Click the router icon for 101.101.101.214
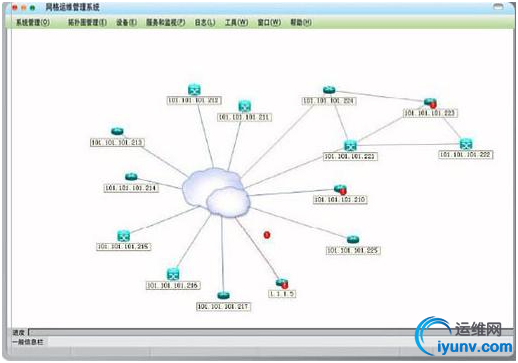518x363 pixels. (131, 177)
